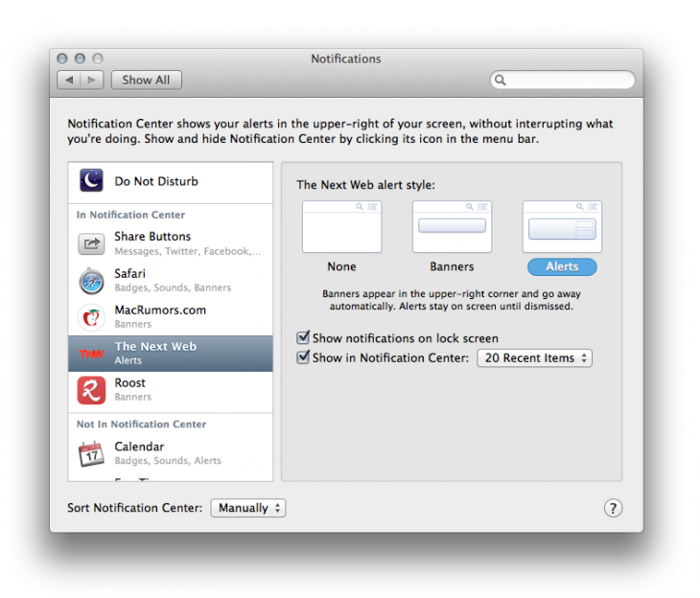Go back with the left arrow button

69,80
